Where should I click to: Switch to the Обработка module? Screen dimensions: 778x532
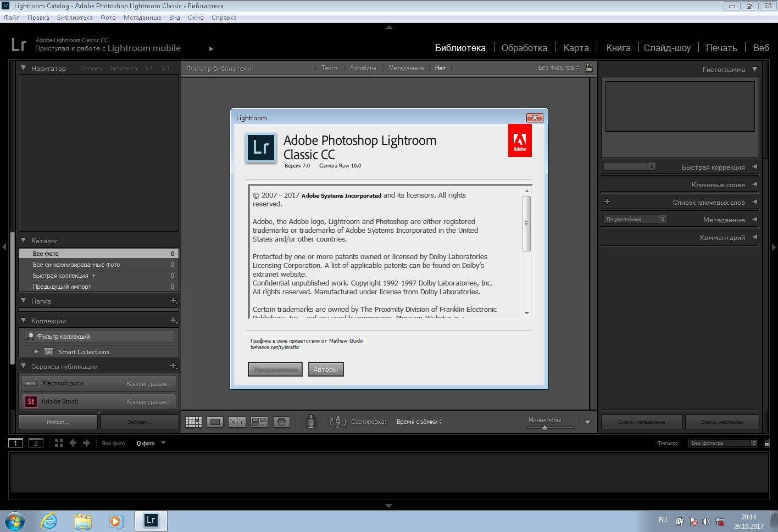524,48
